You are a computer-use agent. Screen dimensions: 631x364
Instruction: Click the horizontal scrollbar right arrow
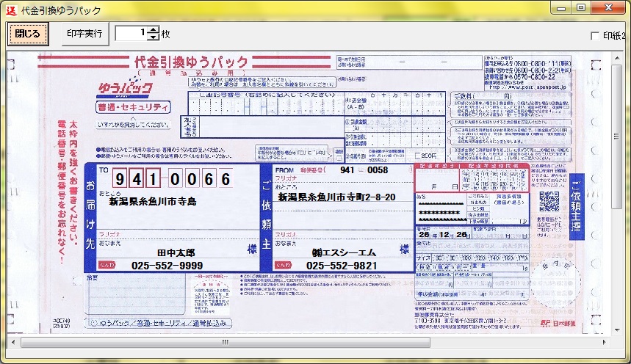point(604,342)
